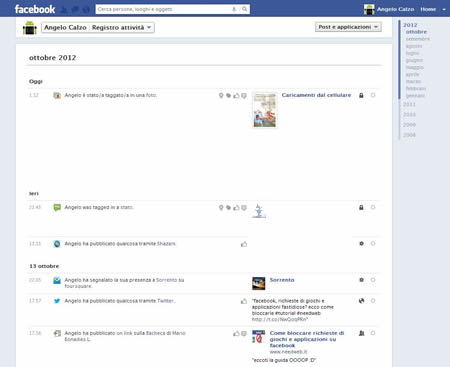The height and width of the screenshot is (367, 450).
Task: Click like thumb icon on the Shazam row
Action: click(x=244, y=244)
